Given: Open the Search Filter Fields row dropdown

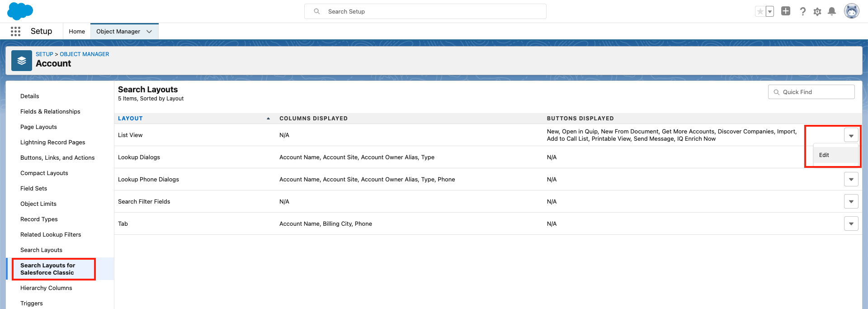Looking at the screenshot, I should coord(851,202).
